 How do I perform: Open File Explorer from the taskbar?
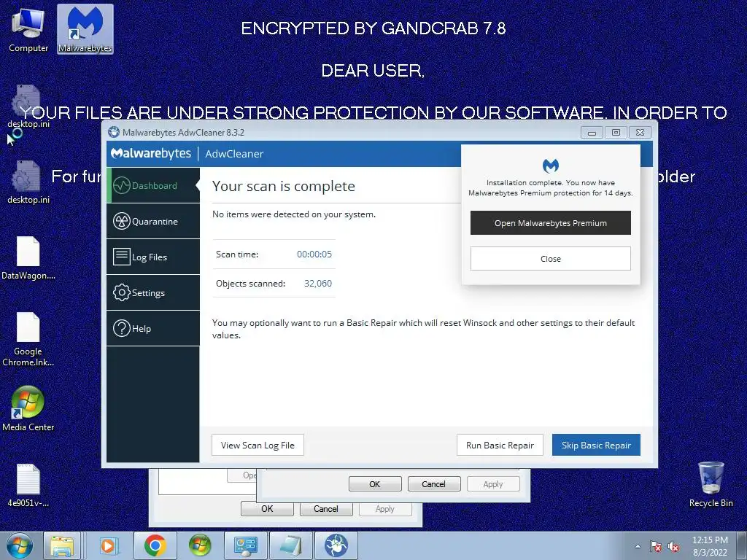tap(63, 545)
